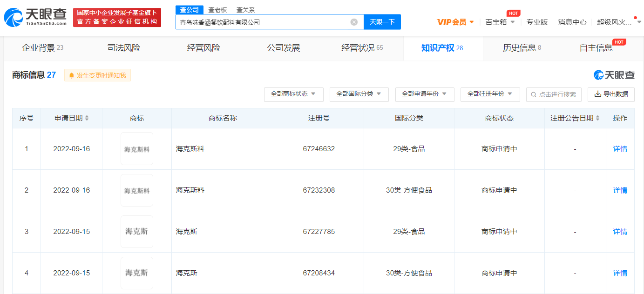Export data with 导出数据 button
644x294 pixels.
[611, 94]
